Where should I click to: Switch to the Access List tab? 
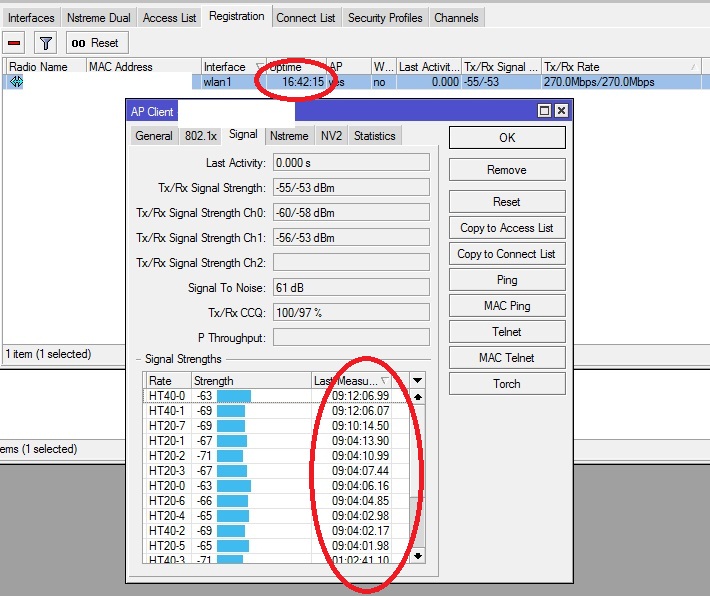(169, 18)
